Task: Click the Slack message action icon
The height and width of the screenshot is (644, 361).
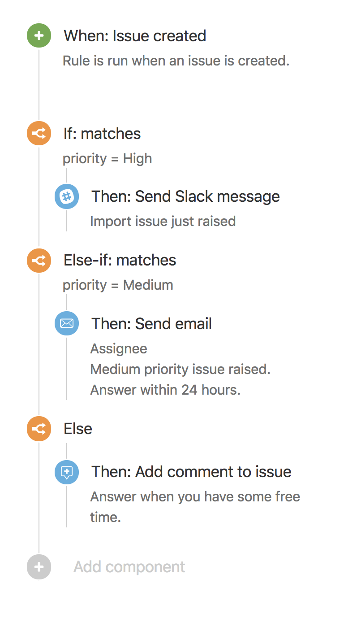Action: [x=67, y=196]
